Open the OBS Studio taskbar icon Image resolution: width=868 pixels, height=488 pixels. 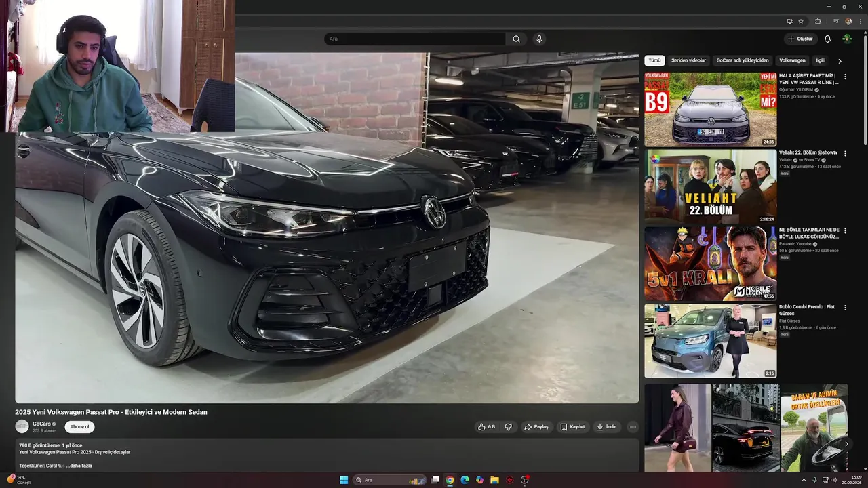525,480
